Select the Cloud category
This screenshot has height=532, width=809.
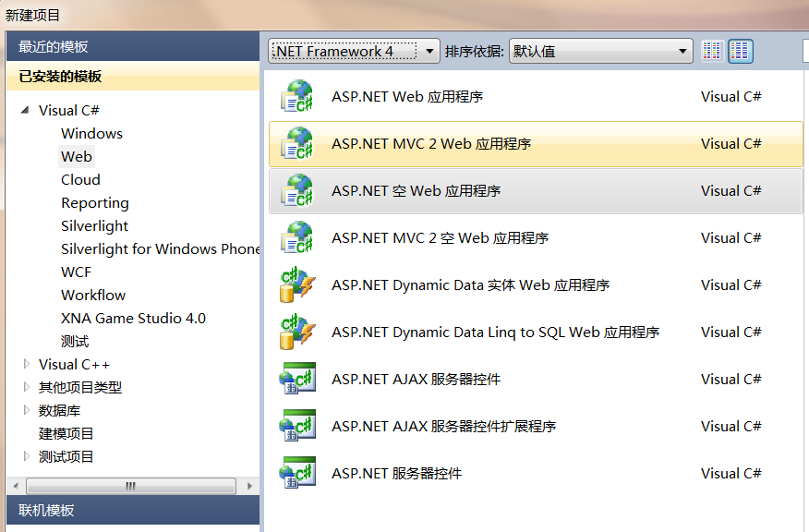80,179
